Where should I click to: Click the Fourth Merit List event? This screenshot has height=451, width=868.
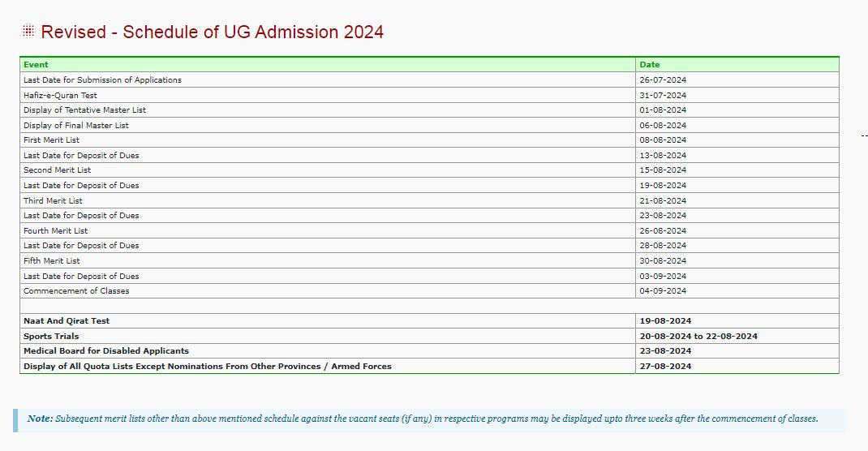coord(55,230)
